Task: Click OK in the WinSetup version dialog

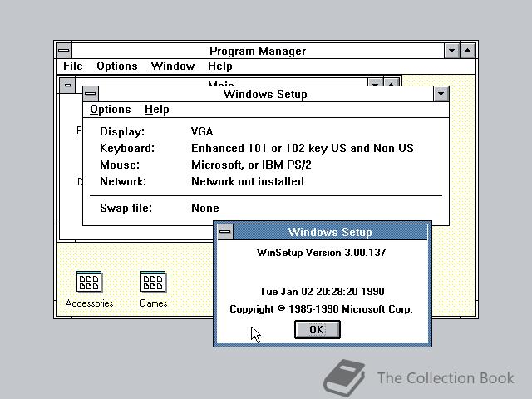Action: 318,329
